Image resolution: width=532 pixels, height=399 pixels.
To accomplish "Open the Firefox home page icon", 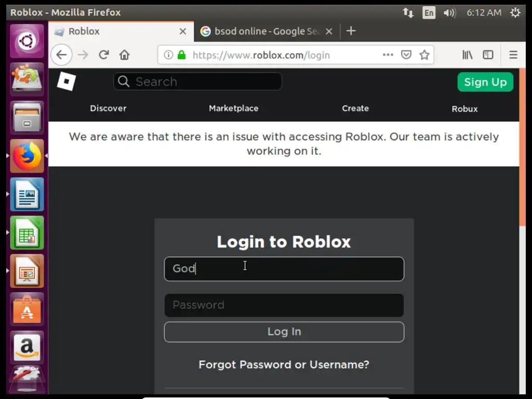I will point(125,55).
